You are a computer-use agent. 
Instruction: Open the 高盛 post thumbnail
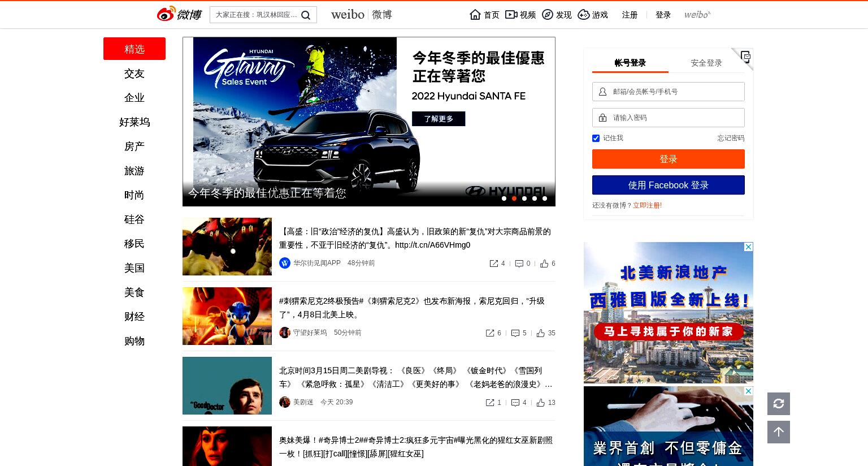click(227, 247)
